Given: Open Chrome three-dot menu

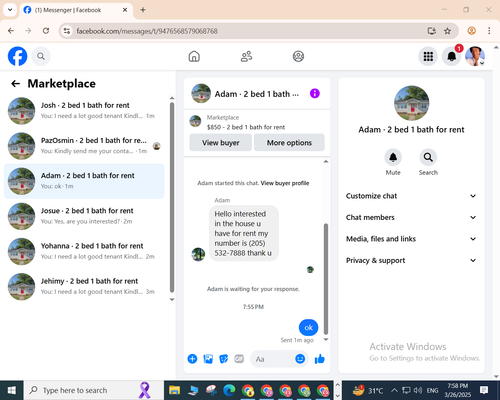Looking at the screenshot, I should click(489, 31).
